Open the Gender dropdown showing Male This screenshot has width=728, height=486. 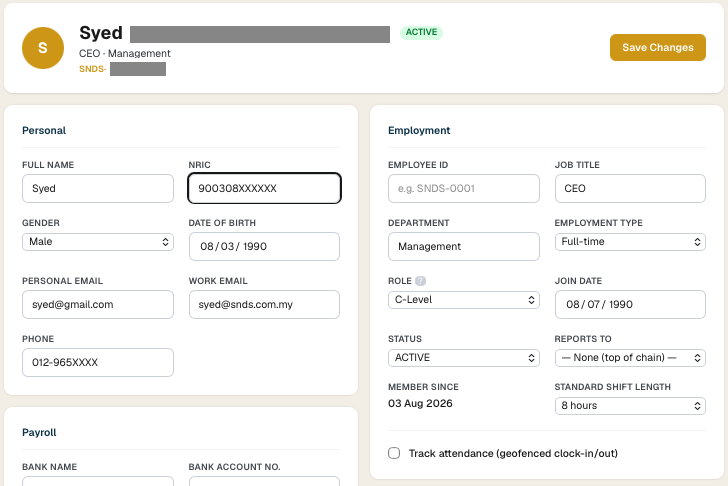coord(98,242)
